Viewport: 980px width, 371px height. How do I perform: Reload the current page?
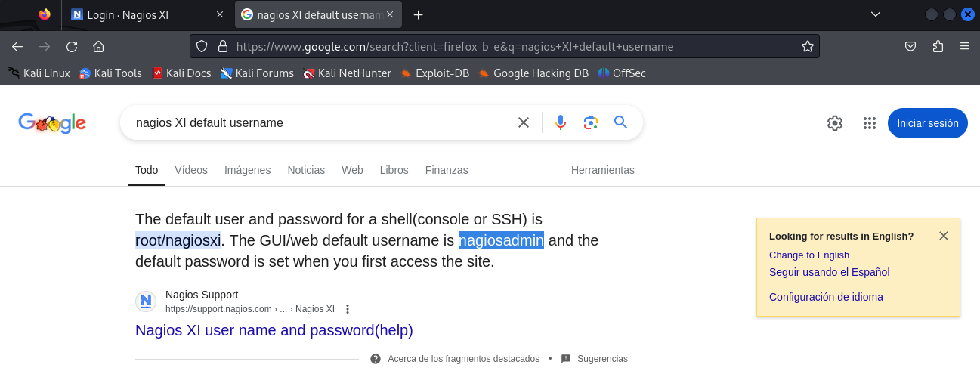pyautogui.click(x=72, y=46)
